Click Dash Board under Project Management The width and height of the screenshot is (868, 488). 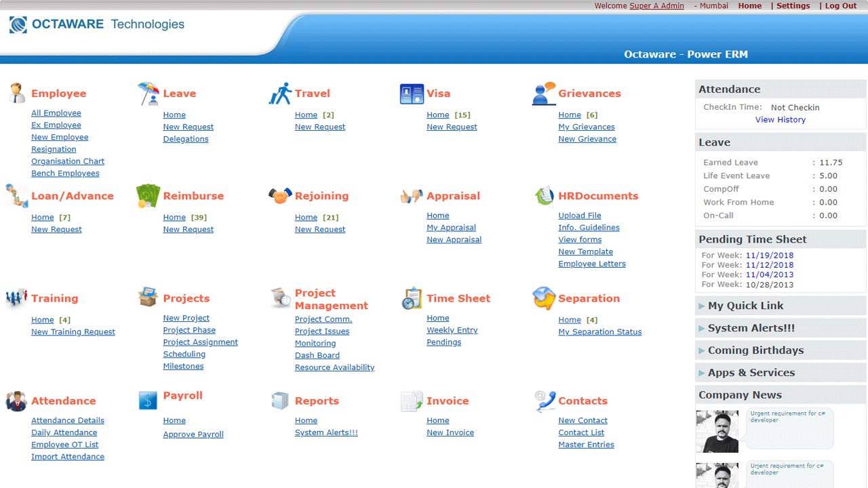coord(317,355)
